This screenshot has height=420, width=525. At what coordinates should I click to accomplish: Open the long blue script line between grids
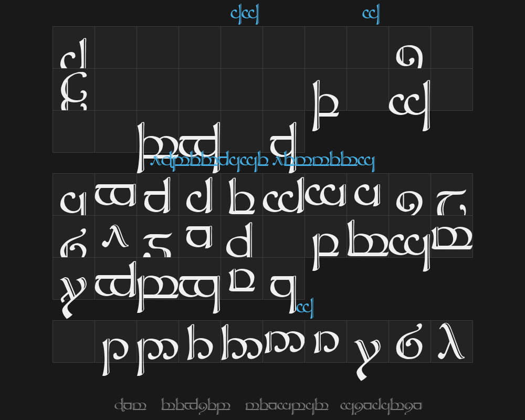pyautogui.click(x=261, y=161)
